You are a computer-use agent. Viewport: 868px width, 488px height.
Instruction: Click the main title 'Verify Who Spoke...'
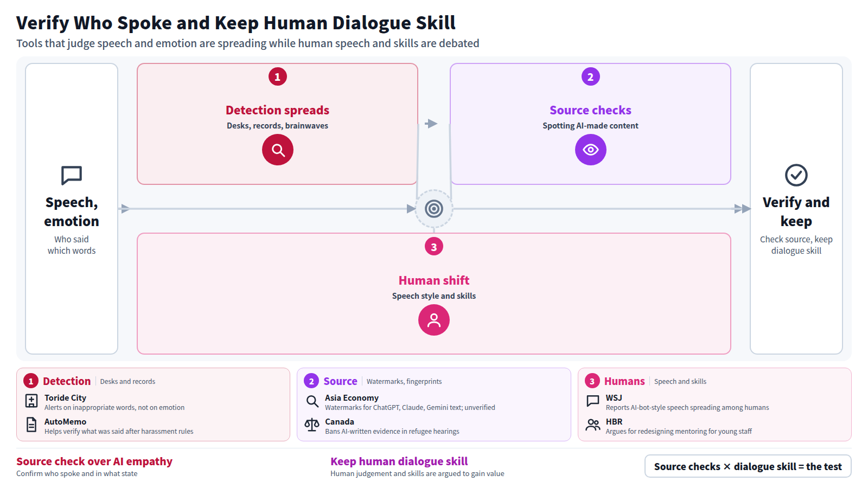point(236,23)
